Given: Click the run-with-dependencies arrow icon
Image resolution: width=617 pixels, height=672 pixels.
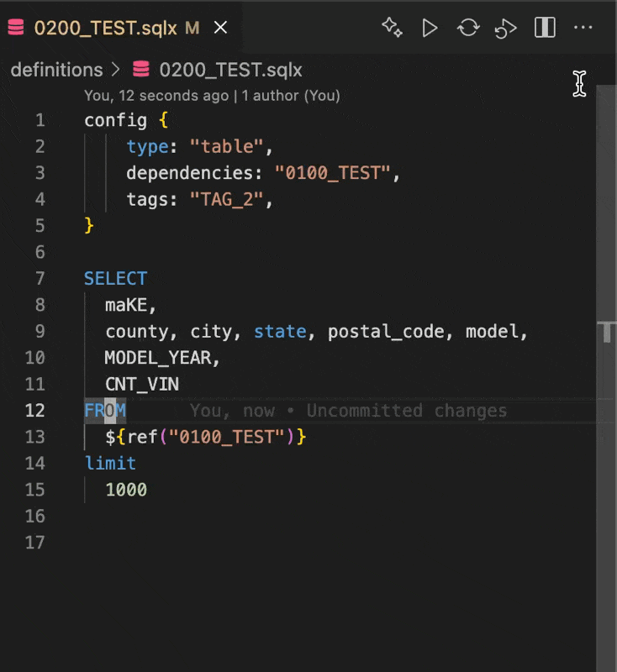Looking at the screenshot, I should pyautogui.click(x=506, y=29).
